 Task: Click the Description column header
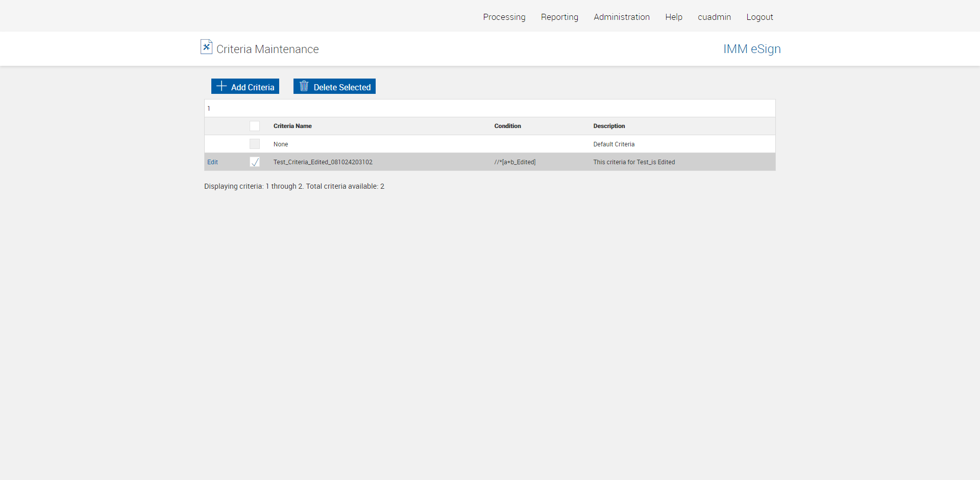609,126
